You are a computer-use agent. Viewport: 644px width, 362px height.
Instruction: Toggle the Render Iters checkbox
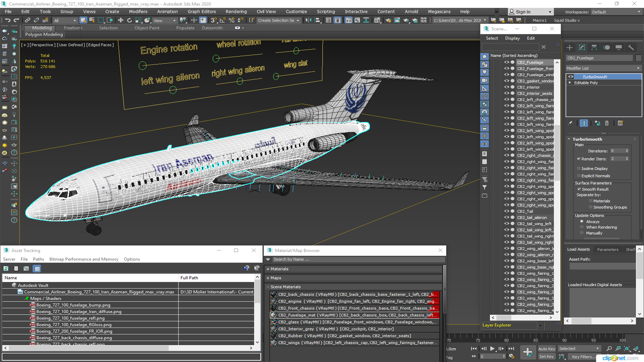[x=579, y=159]
